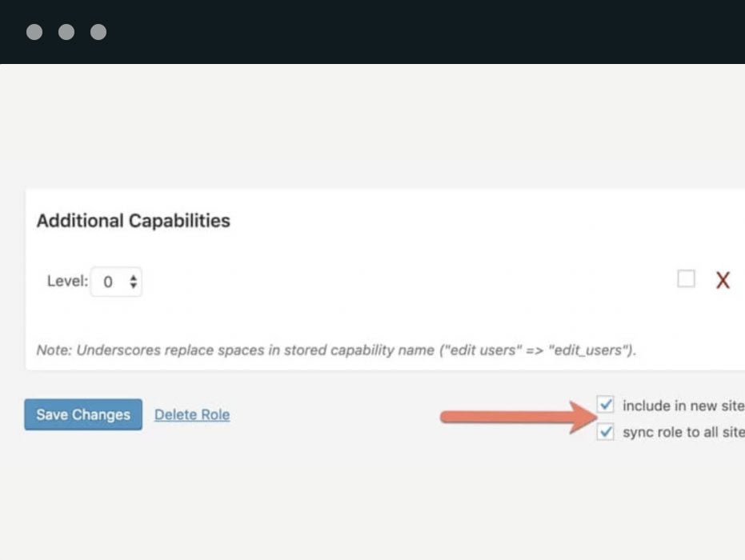Image resolution: width=745 pixels, height=560 pixels.
Task: Click the 'Level:' label
Action: pos(67,282)
